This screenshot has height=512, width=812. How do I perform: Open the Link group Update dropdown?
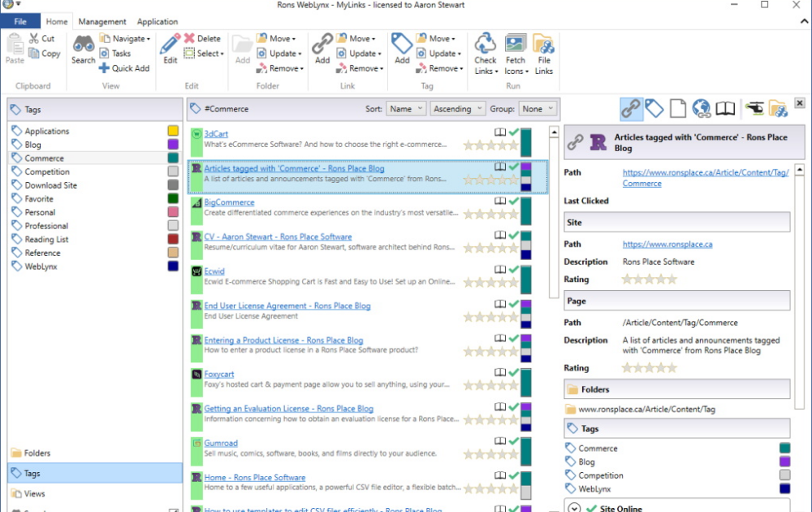click(x=359, y=54)
